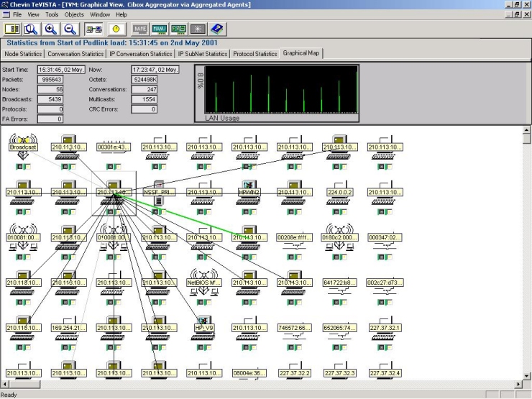532x399 pixels.
Task: Select the NetBIOS multicast node
Action: [x=203, y=283]
